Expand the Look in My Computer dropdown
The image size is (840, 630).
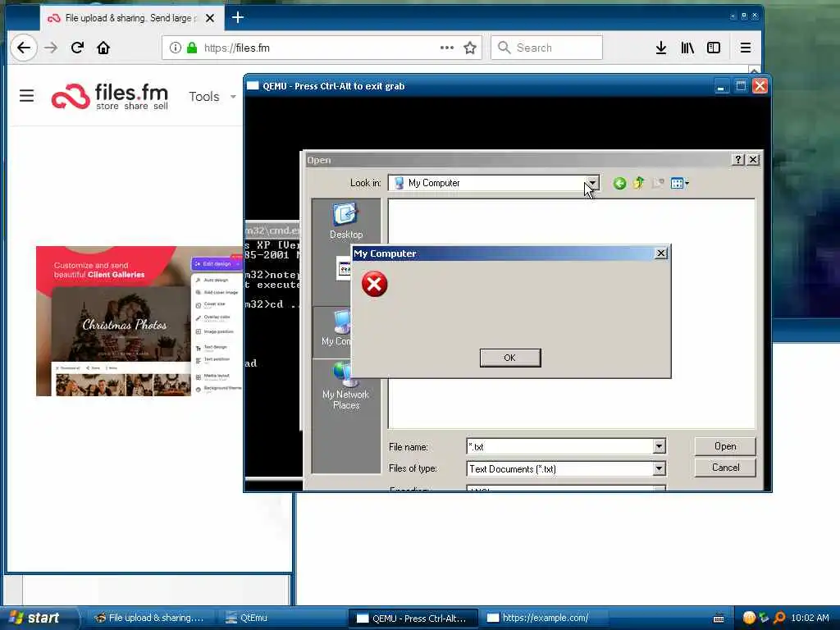click(x=592, y=183)
